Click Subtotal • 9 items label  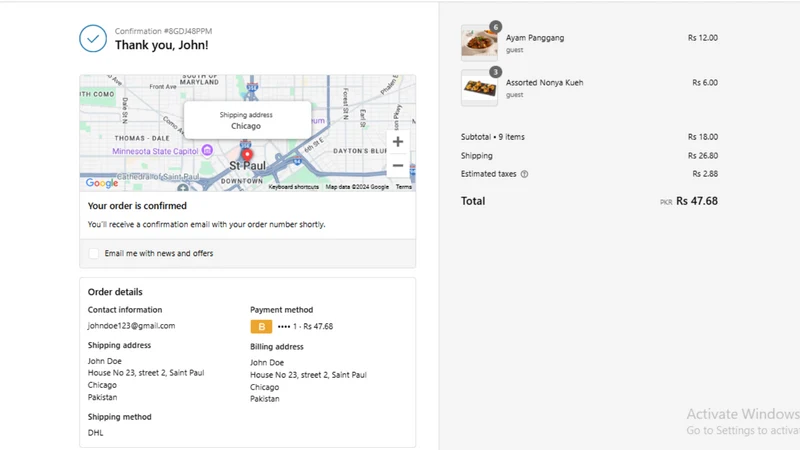[x=492, y=137]
